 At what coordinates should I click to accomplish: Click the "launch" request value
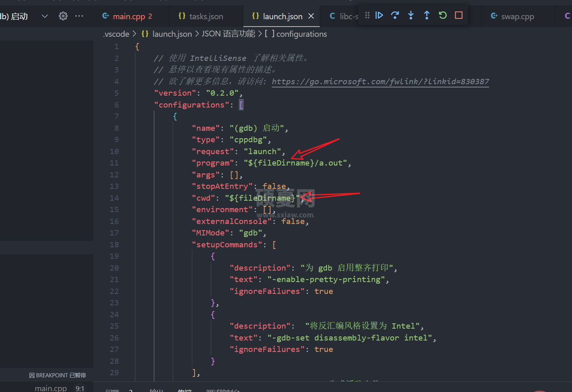click(x=262, y=152)
